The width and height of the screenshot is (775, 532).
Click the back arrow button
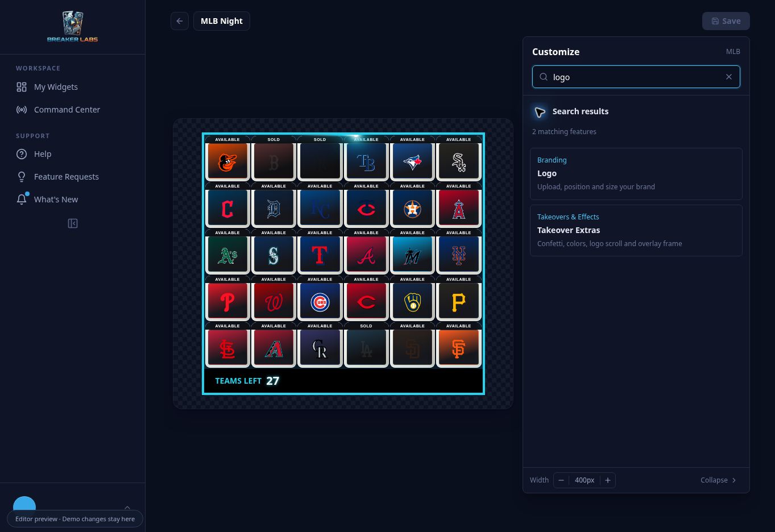180,21
